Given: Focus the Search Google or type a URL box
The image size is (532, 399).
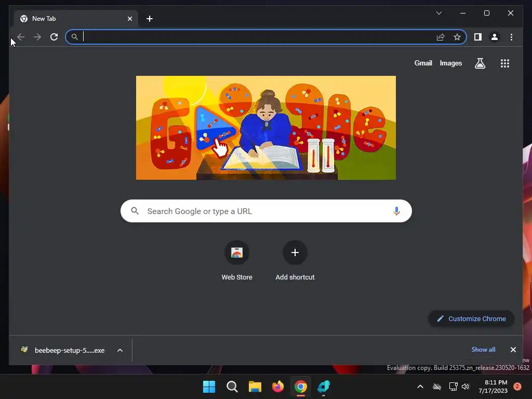Looking at the screenshot, I should (x=266, y=211).
